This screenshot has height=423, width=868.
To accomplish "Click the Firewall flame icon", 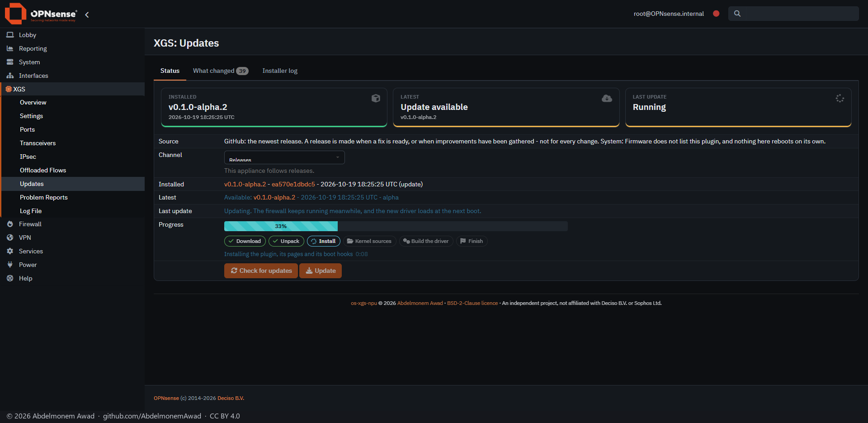I will click(x=10, y=224).
